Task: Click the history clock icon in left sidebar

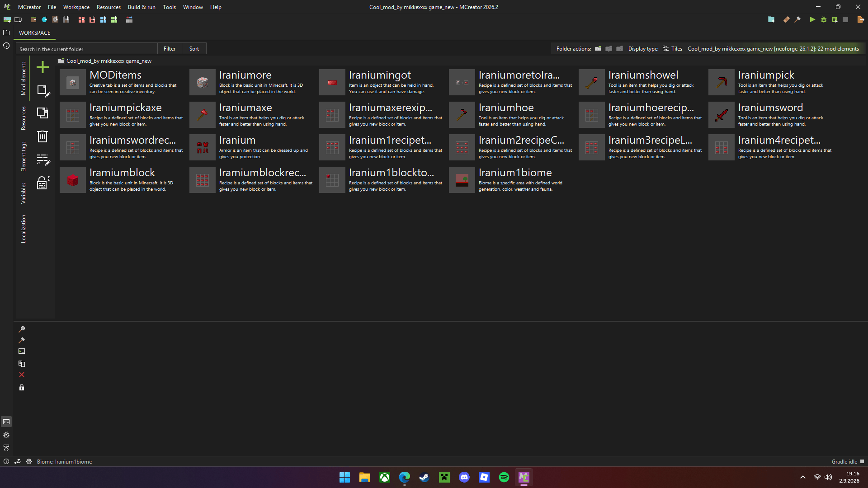Action: click(6, 46)
